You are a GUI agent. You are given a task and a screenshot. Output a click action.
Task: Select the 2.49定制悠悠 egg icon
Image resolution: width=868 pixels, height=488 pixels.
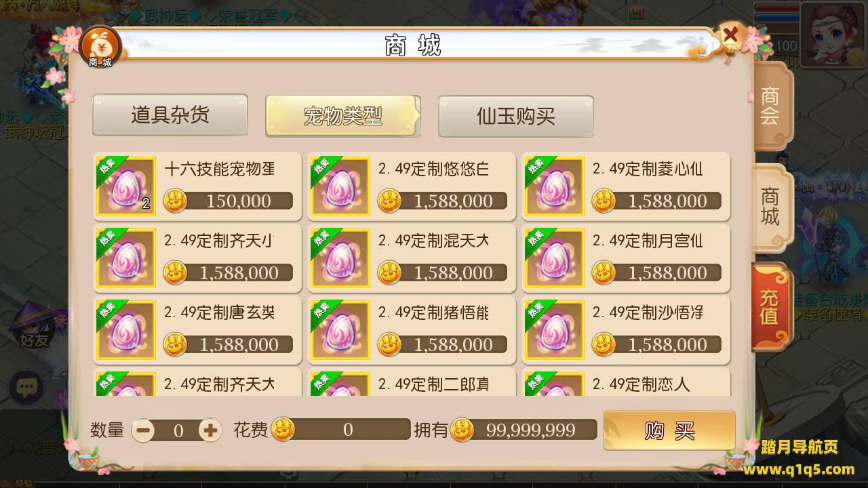[x=340, y=186]
